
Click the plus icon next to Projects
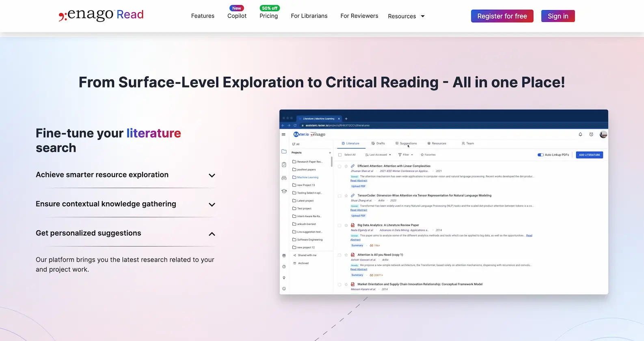pyautogui.click(x=330, y=153)
